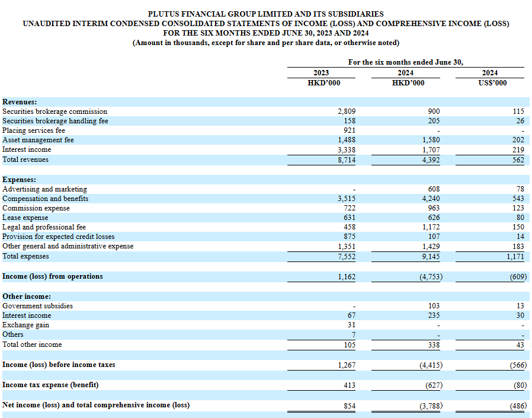Screen dimensions: 532x418
Task: Click total revenues value 4,392
Action: [x=431, y=160]
